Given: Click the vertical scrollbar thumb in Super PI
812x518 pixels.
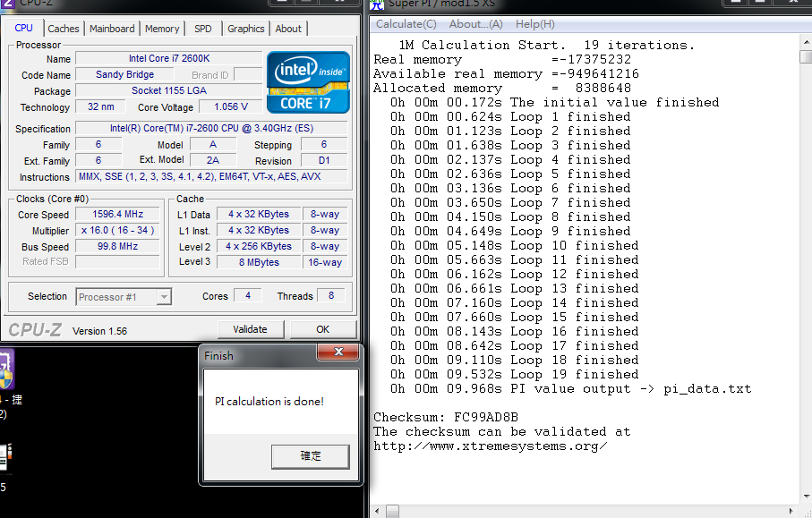Looking at the screenshot, I should click(807, 56).
